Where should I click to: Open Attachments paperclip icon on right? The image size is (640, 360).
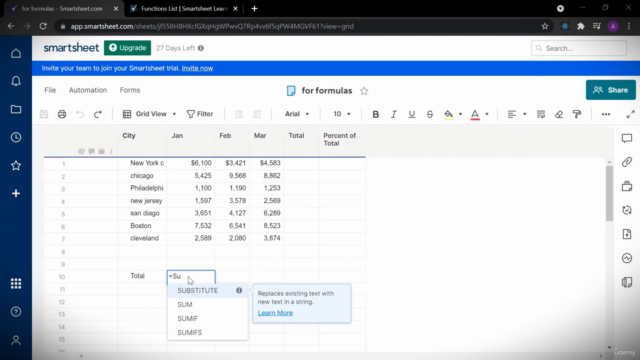click(x=627, y=162)
